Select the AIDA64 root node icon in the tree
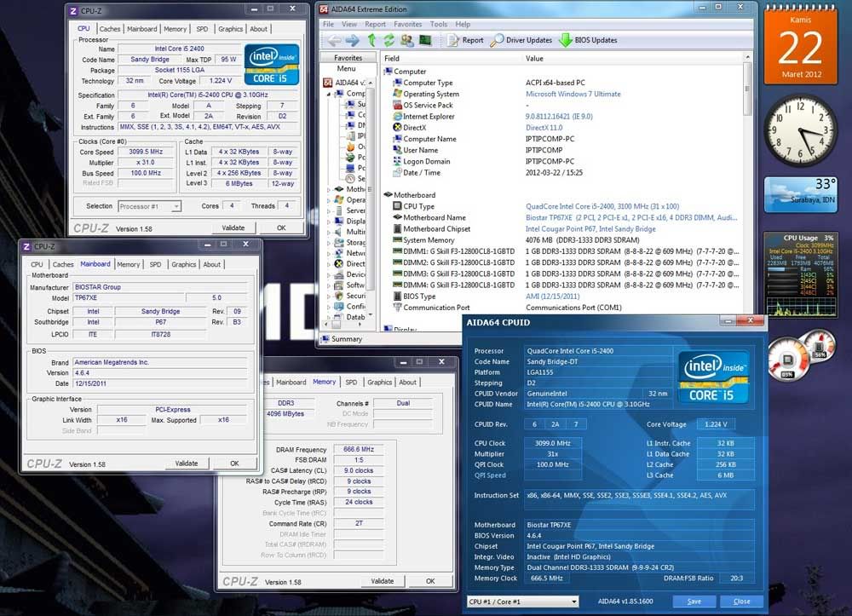This screenshot has height=616, width=852. (328, 83)
